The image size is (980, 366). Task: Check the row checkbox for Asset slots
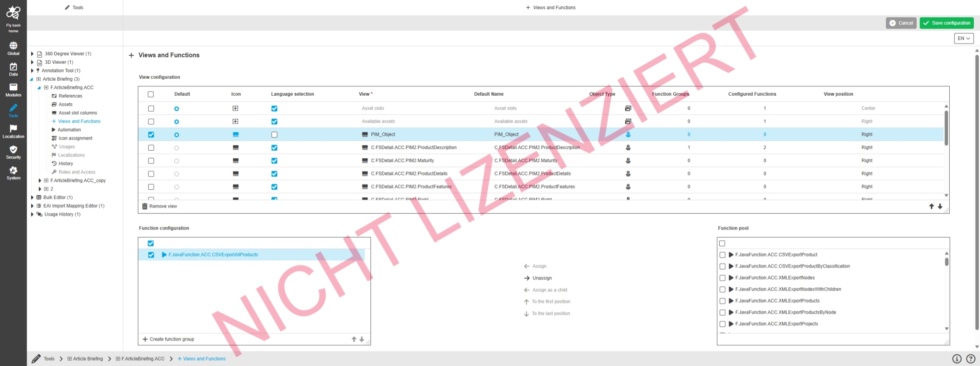(x=151, y=109)
